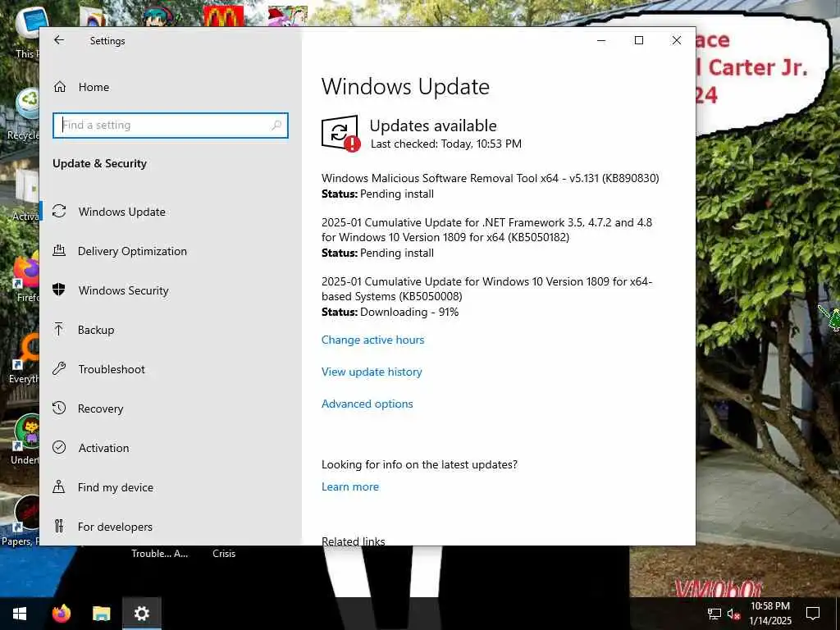Viewport: 840px width, 630px height.
Task: Close the Settings window
Action: 677,40
